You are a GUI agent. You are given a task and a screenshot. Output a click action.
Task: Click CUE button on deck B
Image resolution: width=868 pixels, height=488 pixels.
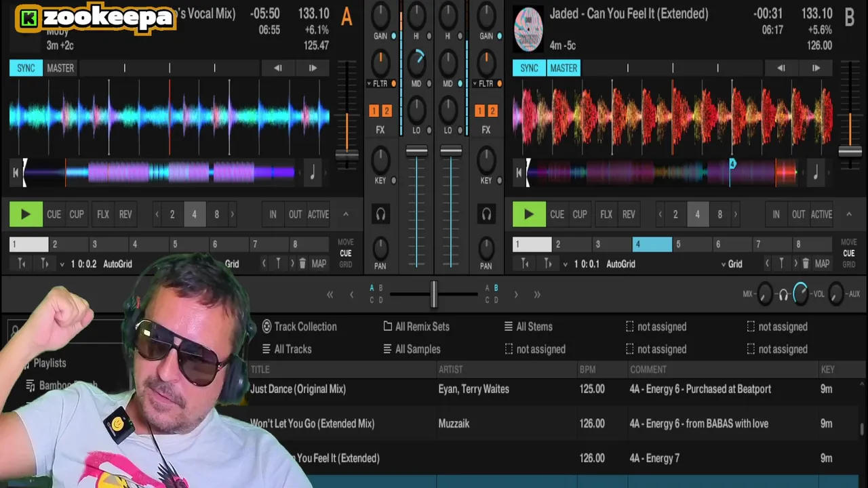tap(557, 214)
